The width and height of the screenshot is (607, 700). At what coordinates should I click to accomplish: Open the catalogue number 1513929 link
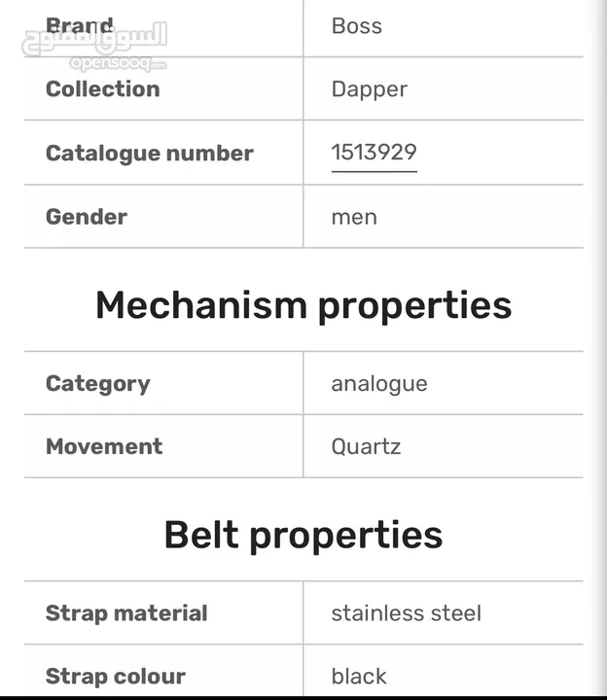pyautogui.click(x=374, y=153)
